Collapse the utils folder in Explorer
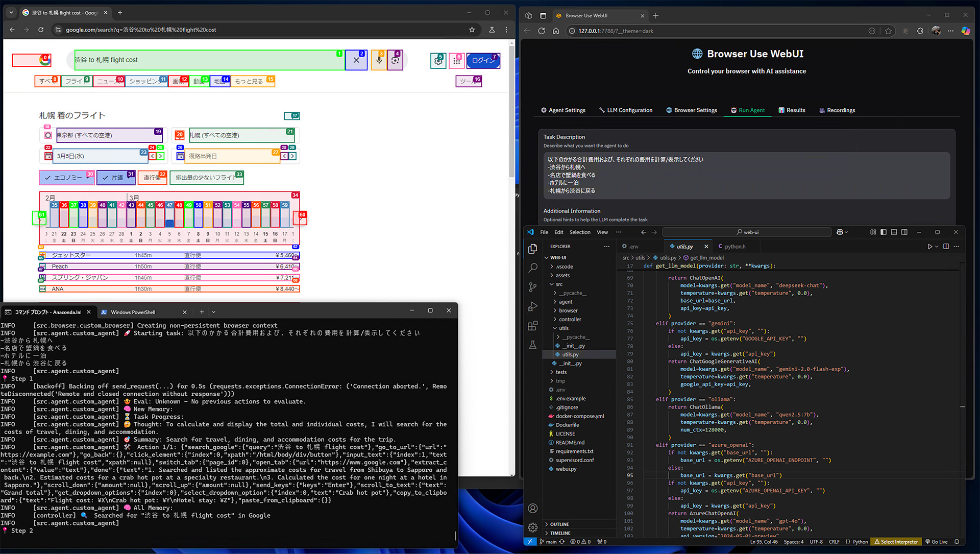 (x=563, y=328)
